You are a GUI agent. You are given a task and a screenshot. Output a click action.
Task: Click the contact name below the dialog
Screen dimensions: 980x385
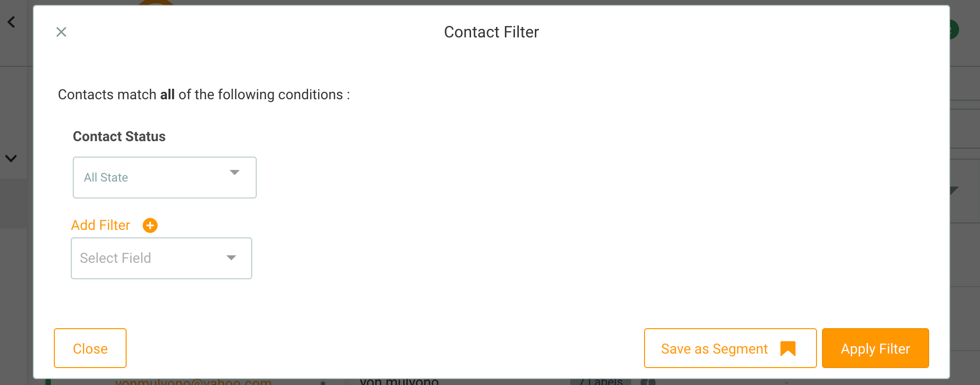pyautogui.click(x=399, y=382)
